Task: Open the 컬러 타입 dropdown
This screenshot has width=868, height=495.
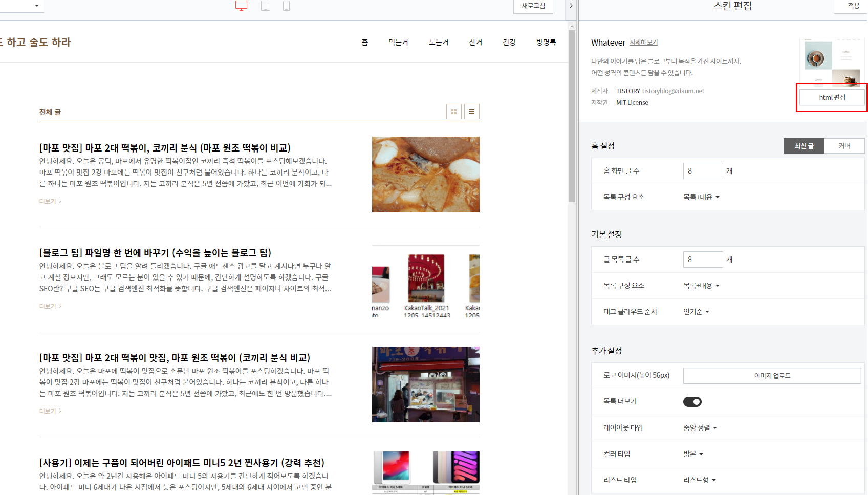Action: click(x=692, y=454)
